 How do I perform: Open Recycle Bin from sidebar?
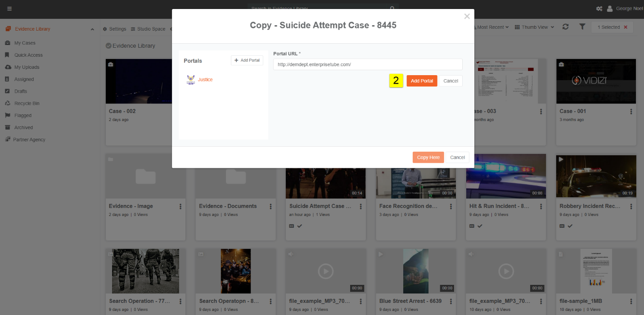point(27,103)
